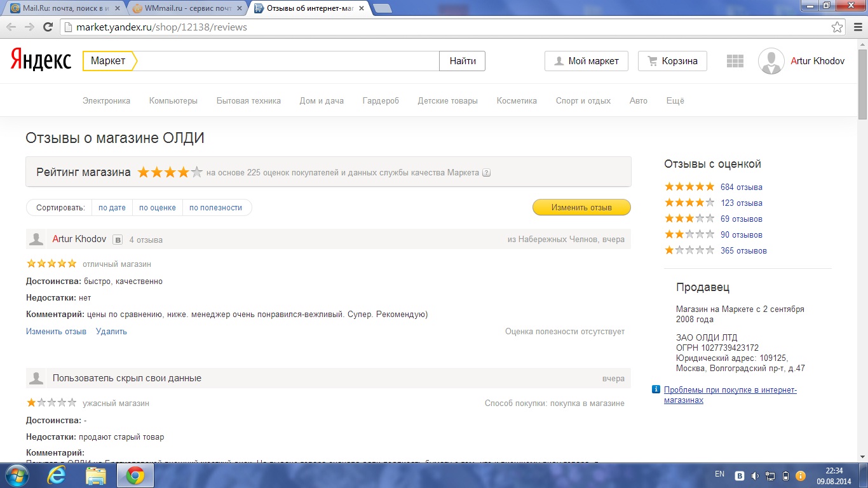Delete the review via Удалить link
Image resolution: width=868 pixels, height=488 pixels.
point(111,331)
